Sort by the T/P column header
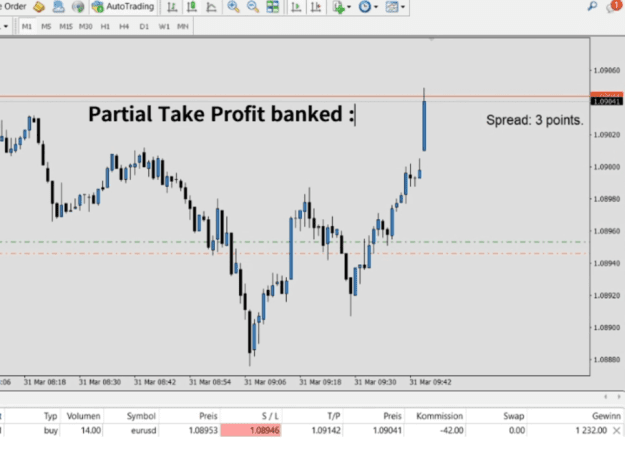The height and width of the screenshot is (450, 625). click(x=334, y=416)
